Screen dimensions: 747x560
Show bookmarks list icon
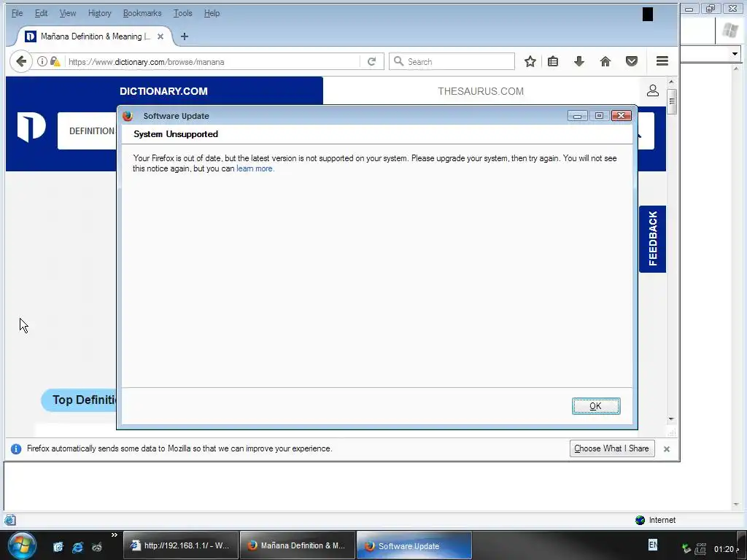pyautogui.click(x=553, y=61)
